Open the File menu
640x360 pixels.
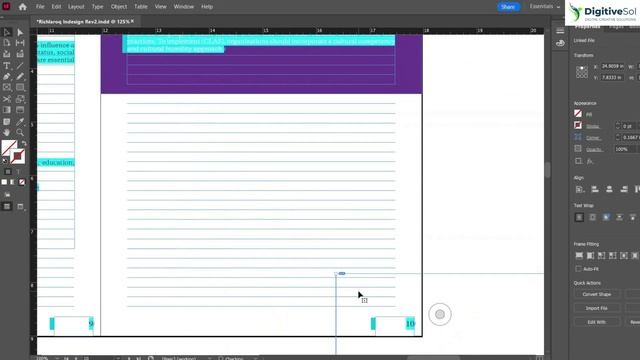tap(40, 7)
